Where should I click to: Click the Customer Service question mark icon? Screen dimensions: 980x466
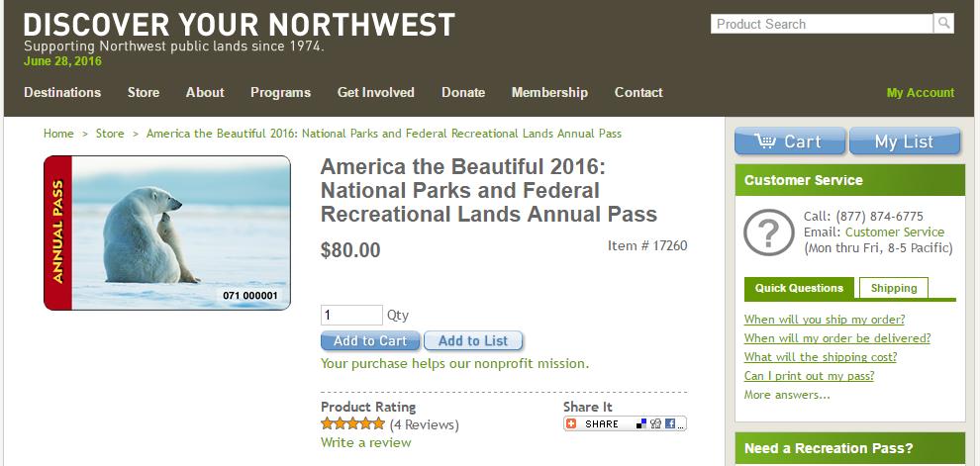coord(768,233)
